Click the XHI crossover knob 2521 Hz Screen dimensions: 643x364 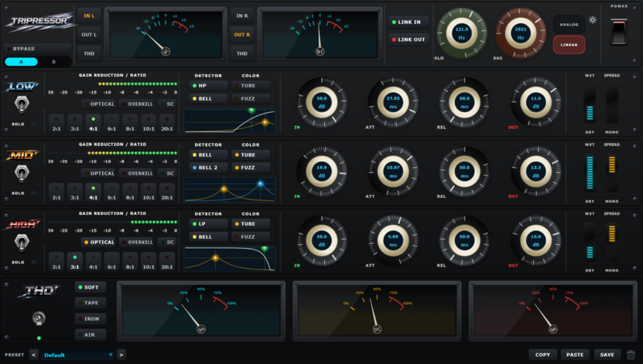point(520,34)
